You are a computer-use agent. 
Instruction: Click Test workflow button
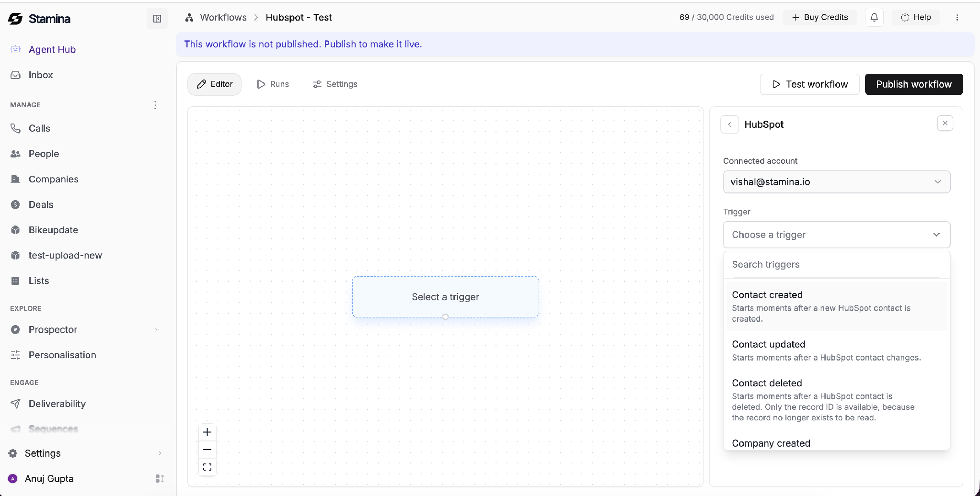809,84
